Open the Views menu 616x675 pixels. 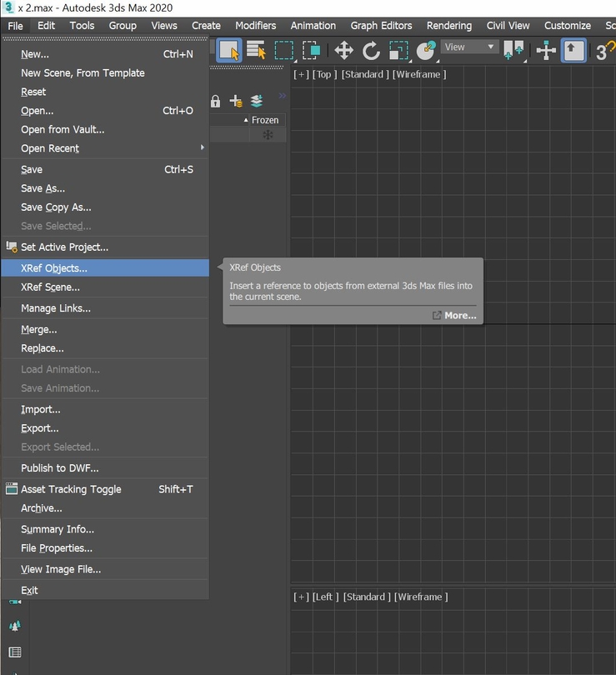point(164,26)
